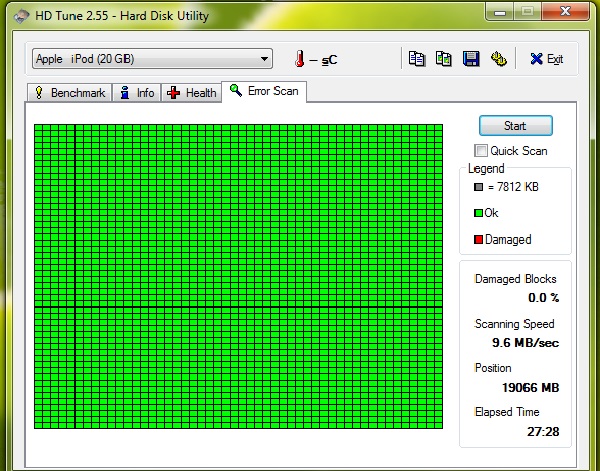Click the gray 7812 KB legend swatch

(x=478, y=187)
